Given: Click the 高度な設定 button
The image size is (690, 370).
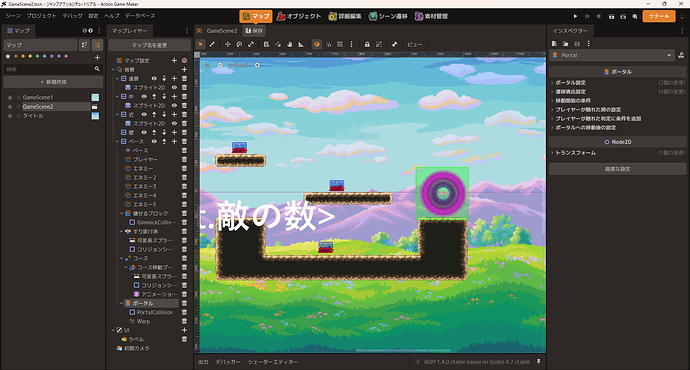Looking at the screenshot, I should (x=617, y=169).
